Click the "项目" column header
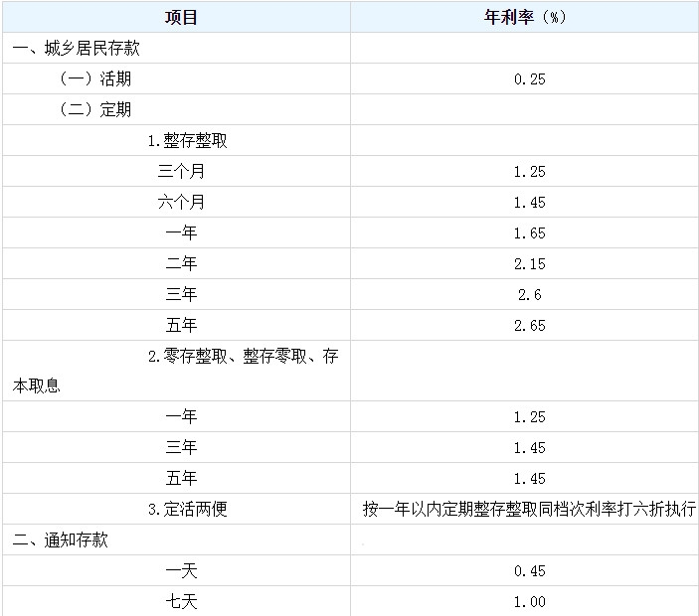The height and width of the screenshot is (616, 699). [x=181, y=17]
